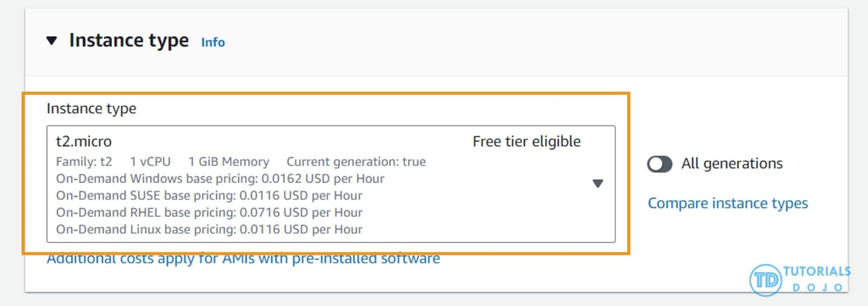Viewport: 868px width, 306px height.
Task: Click the On-Demand SUSE base pricing line
Action: coord(209,196)
